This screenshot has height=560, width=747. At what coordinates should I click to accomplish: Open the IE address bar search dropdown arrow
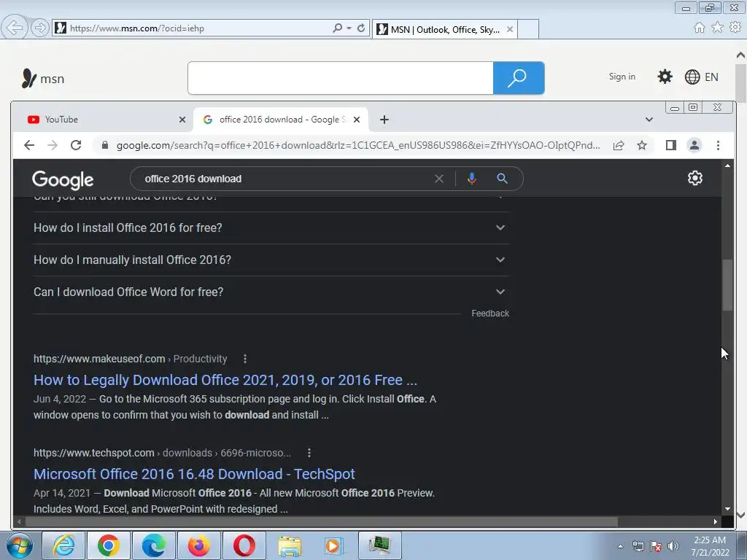pyautogui.click(x=349, y=28)
